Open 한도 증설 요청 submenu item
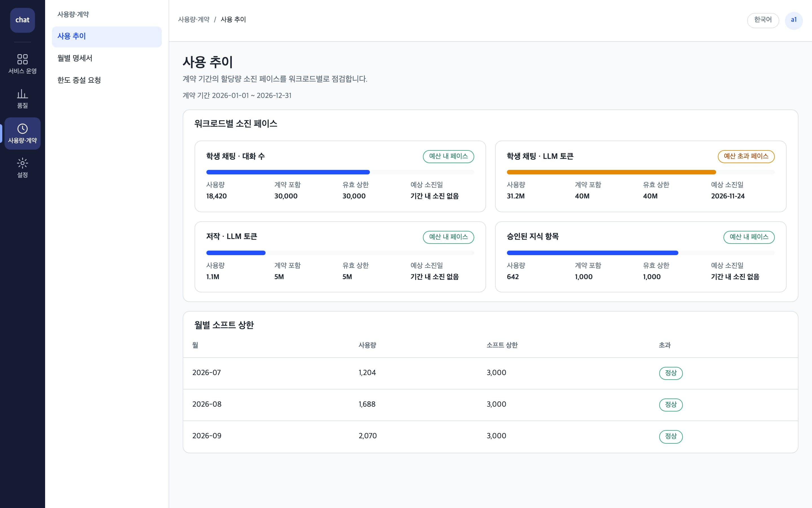Viewport: 812px width, 508px height. coord(107,80)
